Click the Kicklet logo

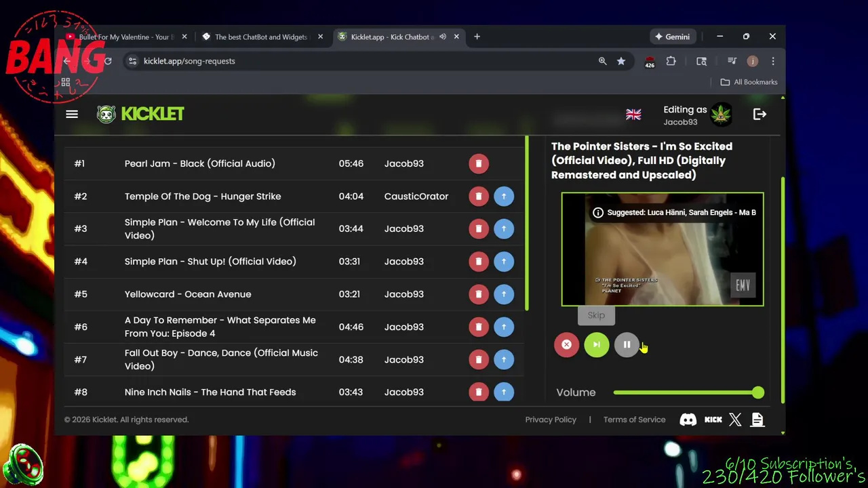(x=140, y=114)
